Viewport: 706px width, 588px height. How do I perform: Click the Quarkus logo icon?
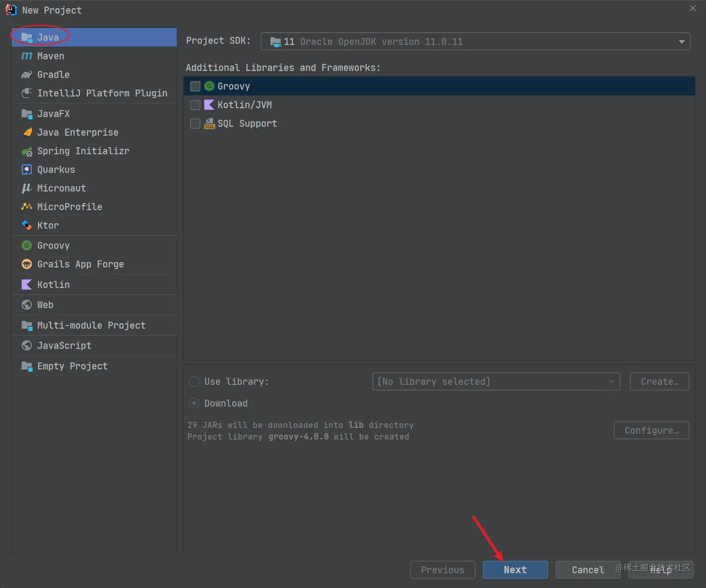pyautogui.click(x=27, y=169)
